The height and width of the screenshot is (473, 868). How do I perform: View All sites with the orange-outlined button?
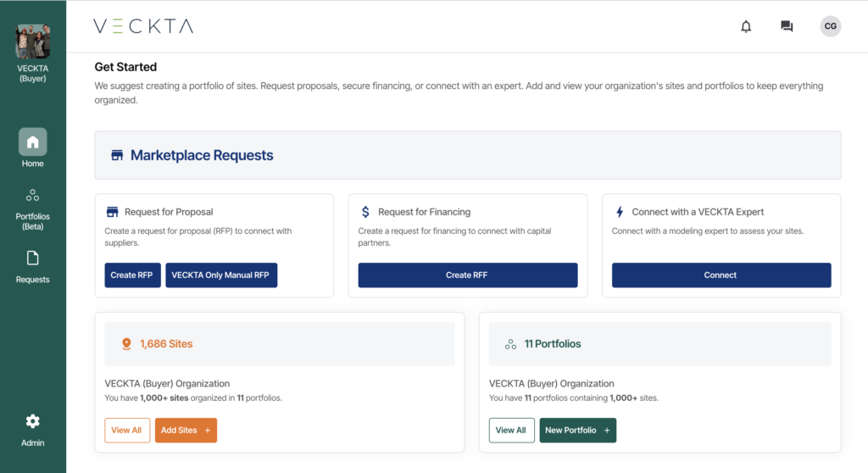click(127, 431)
